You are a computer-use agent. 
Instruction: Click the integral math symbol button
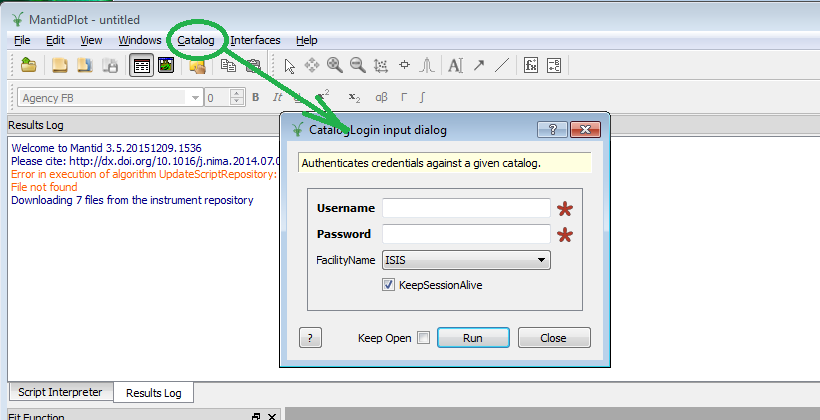[x=422, y=97]
